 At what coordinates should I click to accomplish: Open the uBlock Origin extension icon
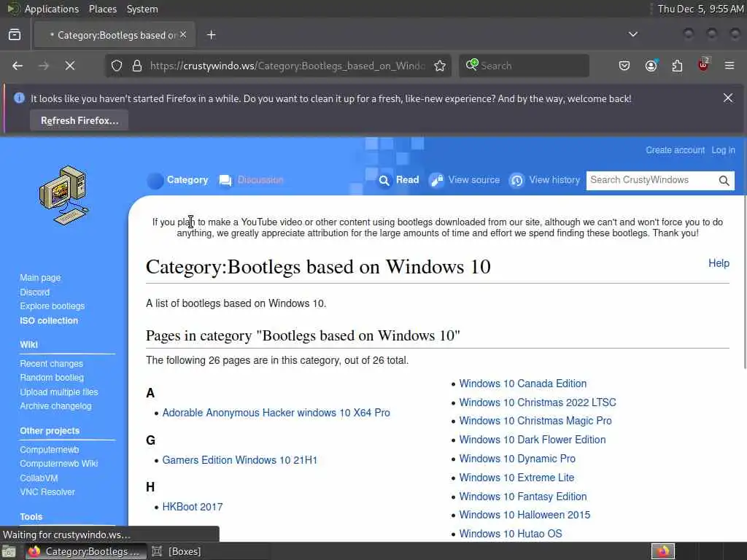[704, 65]
